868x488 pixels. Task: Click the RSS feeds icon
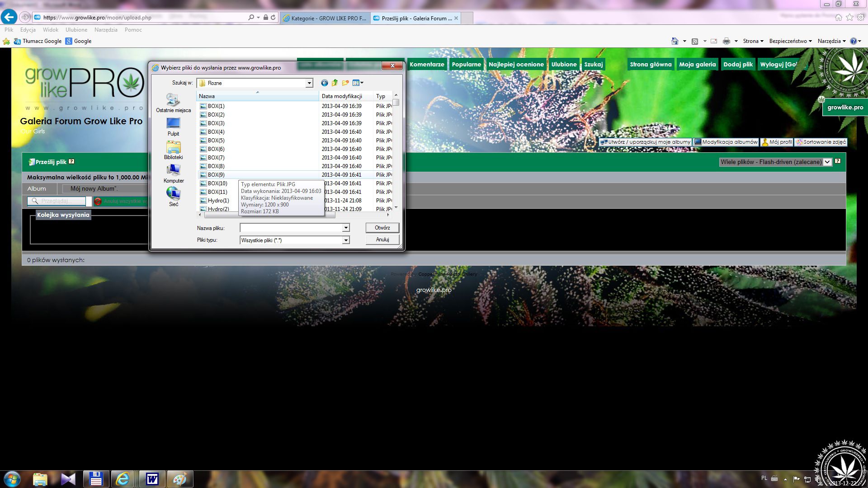695,41
